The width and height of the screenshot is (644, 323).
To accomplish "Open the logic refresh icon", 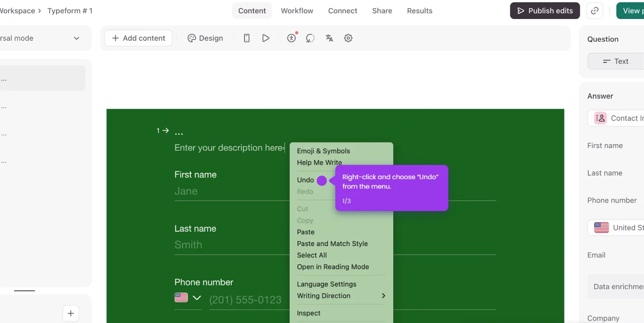I will pyautogui.click(x=310, y=38).
